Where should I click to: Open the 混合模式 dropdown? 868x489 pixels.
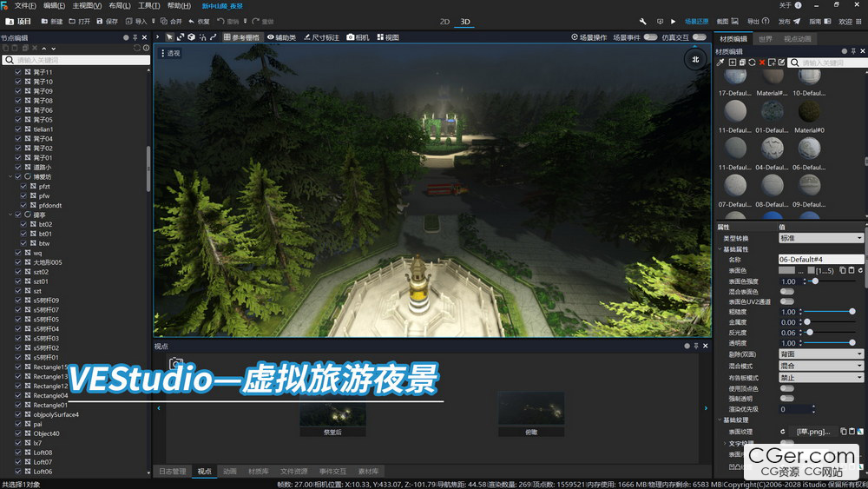(x=821, y=366)
